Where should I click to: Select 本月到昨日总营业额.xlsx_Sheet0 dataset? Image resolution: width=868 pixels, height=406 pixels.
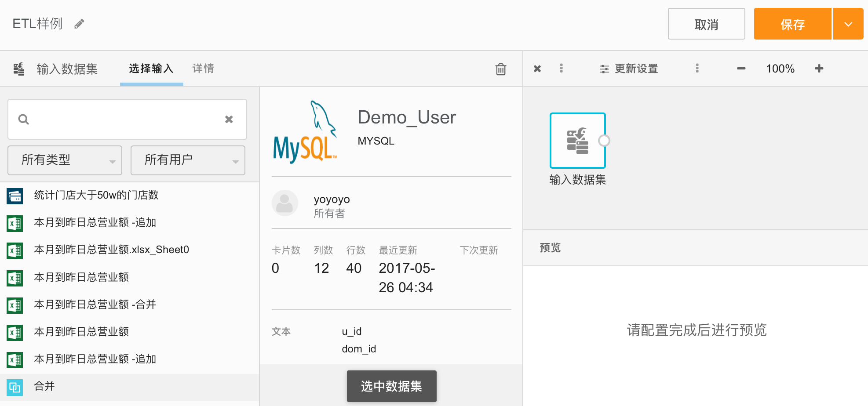(129, 250)
